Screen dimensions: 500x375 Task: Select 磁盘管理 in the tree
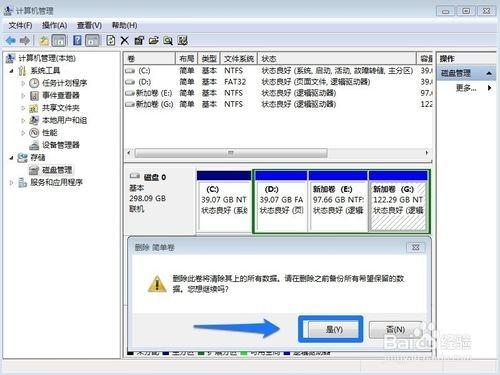coord(57,170)
